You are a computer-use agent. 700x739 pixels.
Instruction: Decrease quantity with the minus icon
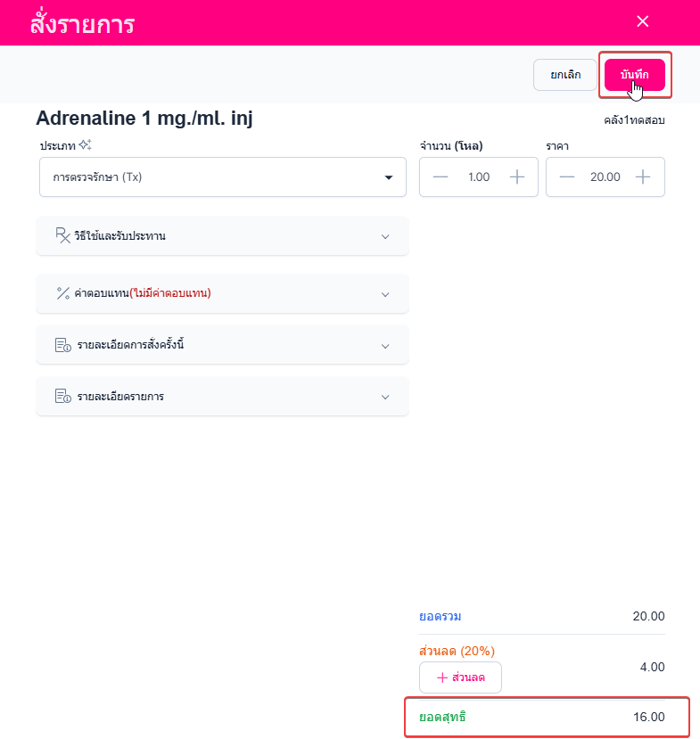tap(441, 177)
